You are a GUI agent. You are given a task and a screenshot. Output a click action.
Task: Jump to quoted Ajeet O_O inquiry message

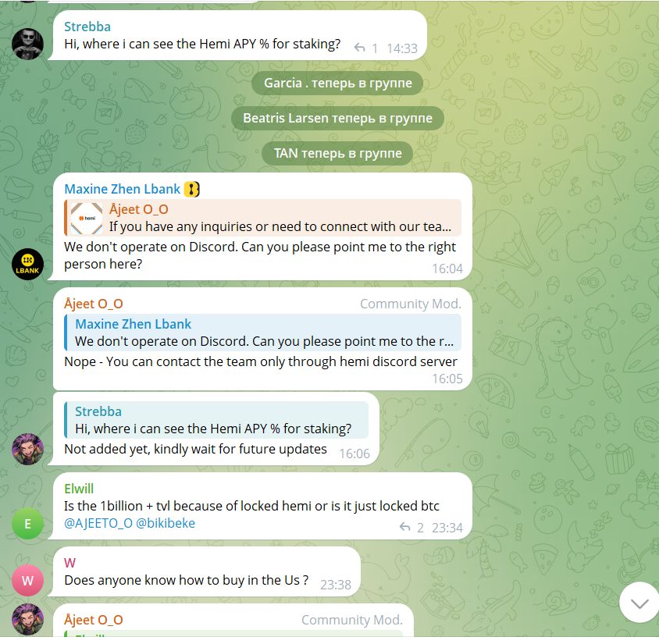[262, 218]
